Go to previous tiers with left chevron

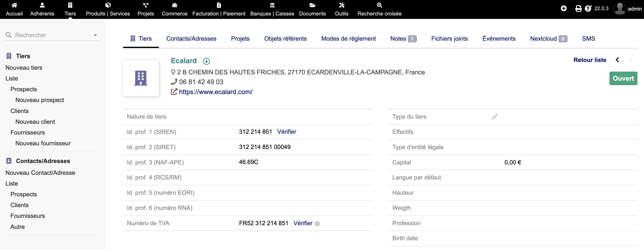(617, 60)
